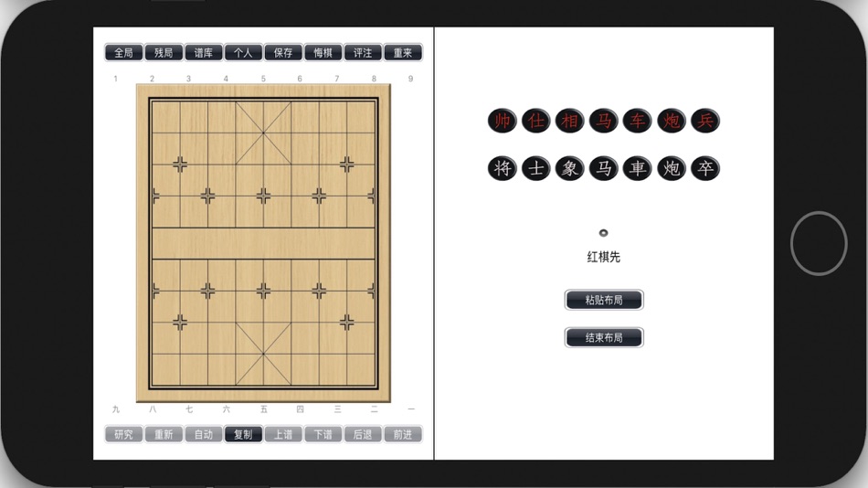Click the 粘贴布局 paste layout button
Viewport: 868px width, 488px height.
[x=604, y=300]
